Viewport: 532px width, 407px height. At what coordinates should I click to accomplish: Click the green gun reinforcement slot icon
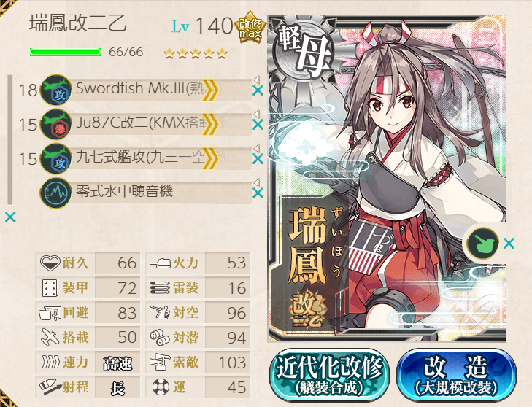[x=482, y=243]
